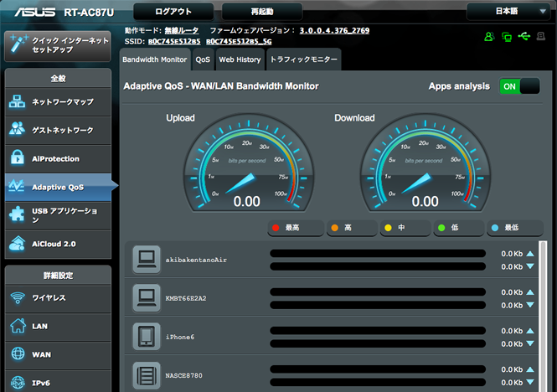Click the 再起動 reboot button
Image resolution: width=557 pixels, height=392 pixels.
[x=262, y=12]
